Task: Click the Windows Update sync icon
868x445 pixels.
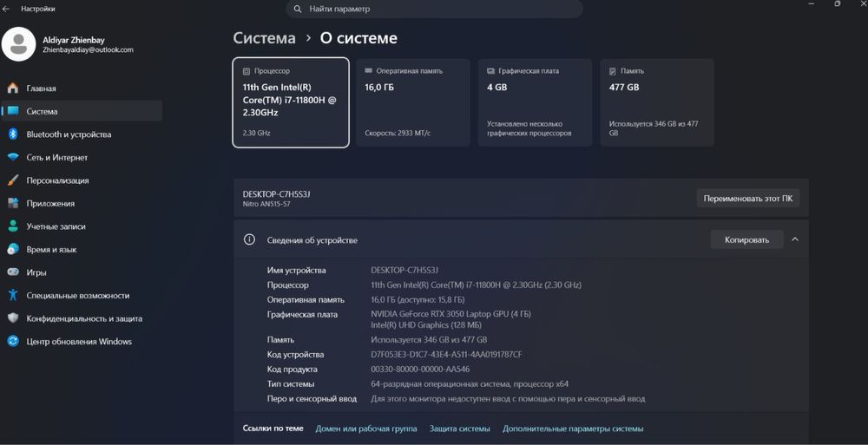Action: (x=13, y=342)
